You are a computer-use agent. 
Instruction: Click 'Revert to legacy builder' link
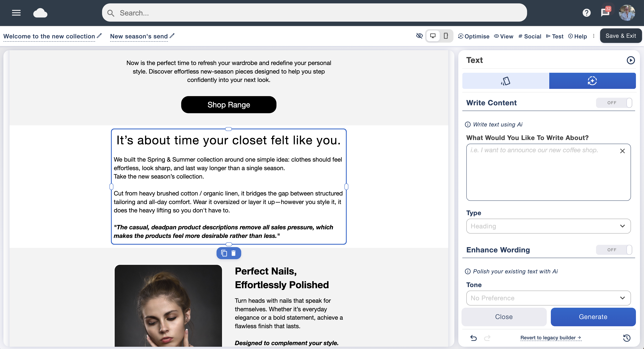[551, 338]
